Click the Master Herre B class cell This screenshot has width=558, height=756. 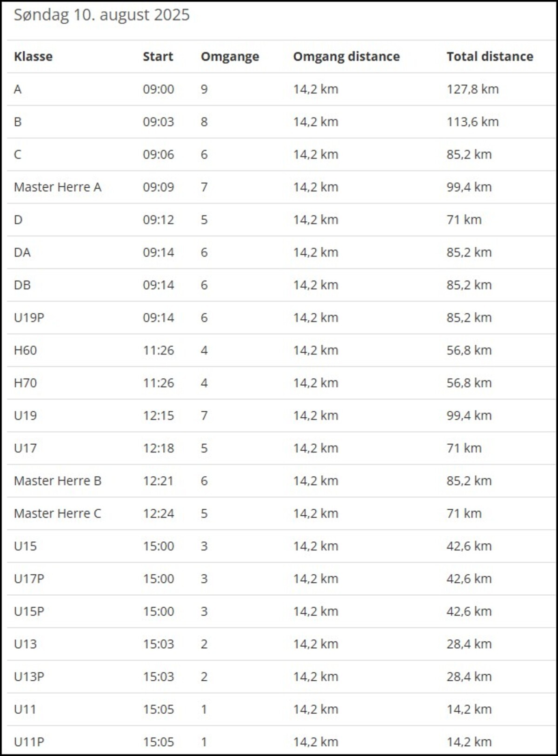[x=58, y=481]
